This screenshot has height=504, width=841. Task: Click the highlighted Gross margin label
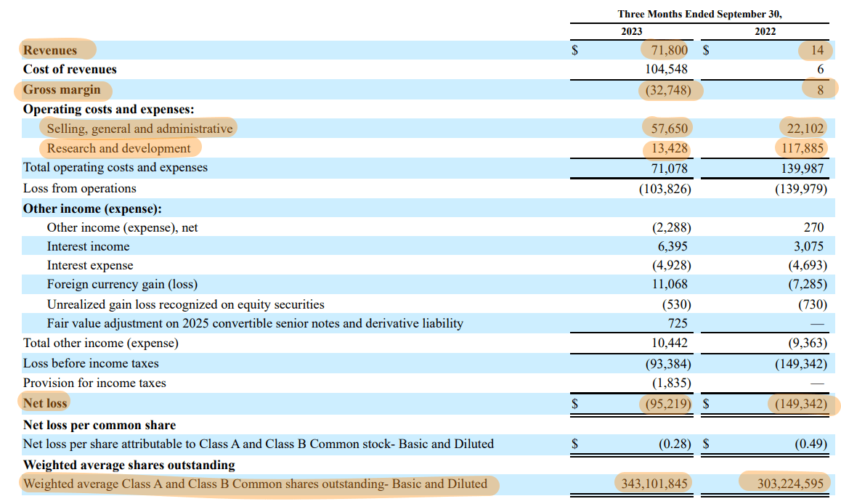[62, 89]
